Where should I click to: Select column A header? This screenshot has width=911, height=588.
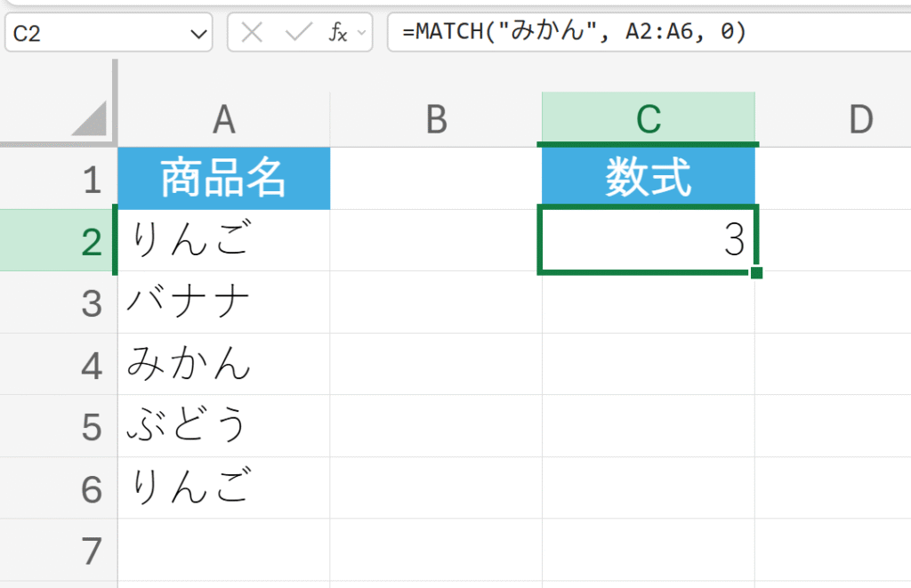point(223,120)
